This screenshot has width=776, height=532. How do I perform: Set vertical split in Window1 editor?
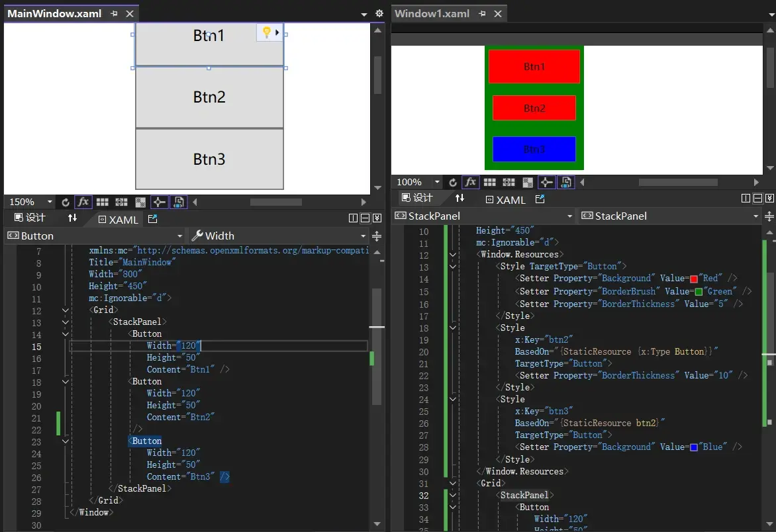(746, 199)
